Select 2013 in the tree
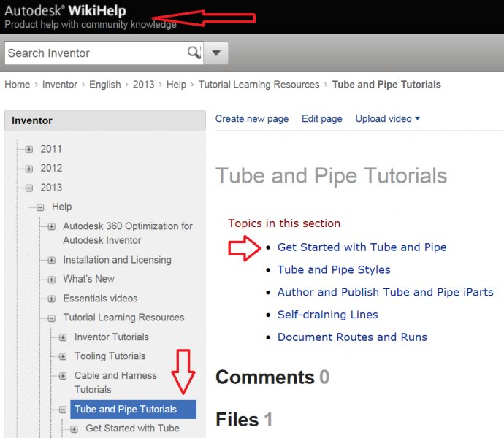The width and height of the screenshot is (504, 438). point(51,188)
